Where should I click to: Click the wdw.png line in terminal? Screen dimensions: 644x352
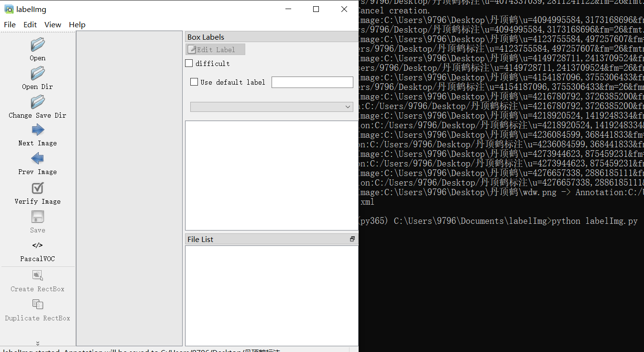(501, 192)
